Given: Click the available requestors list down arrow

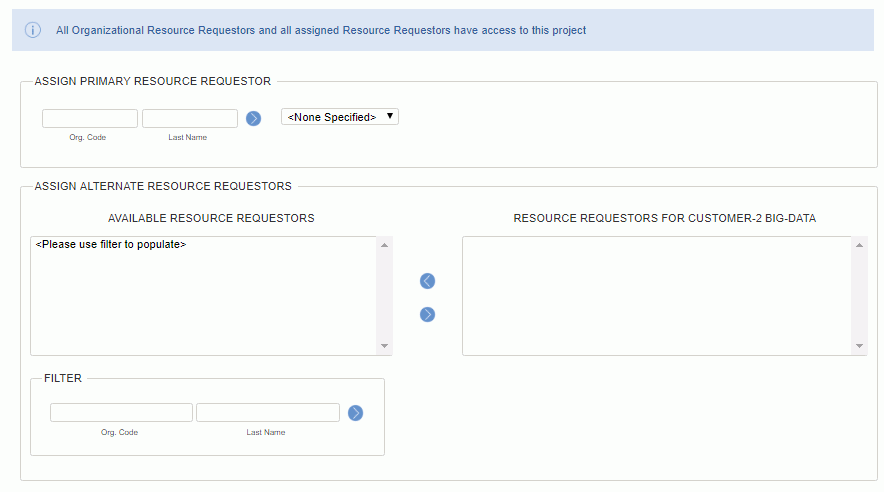Looking at the screenshot, I should (x=384, y=346).
